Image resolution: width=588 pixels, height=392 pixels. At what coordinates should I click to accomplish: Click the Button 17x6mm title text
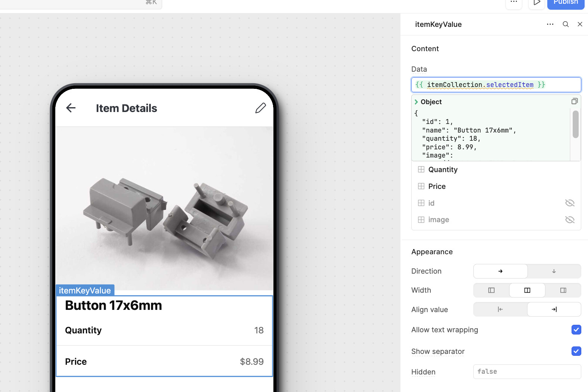click(114, 305)
